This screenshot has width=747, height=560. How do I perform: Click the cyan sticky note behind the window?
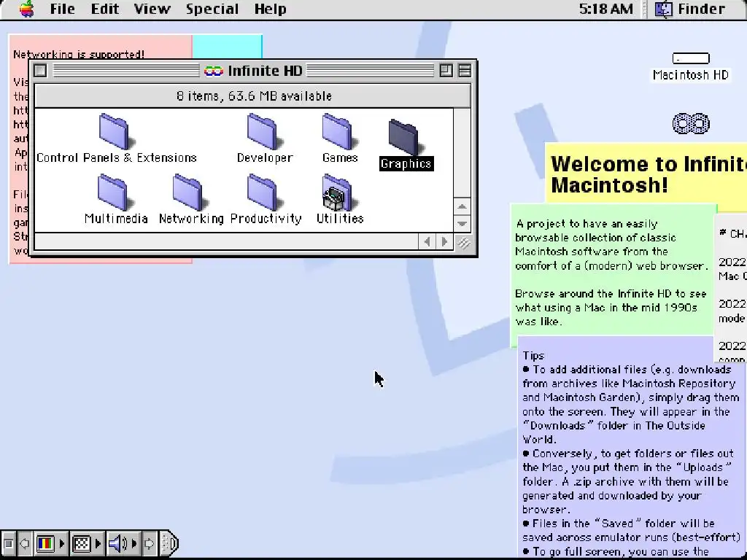pos(228,46)
